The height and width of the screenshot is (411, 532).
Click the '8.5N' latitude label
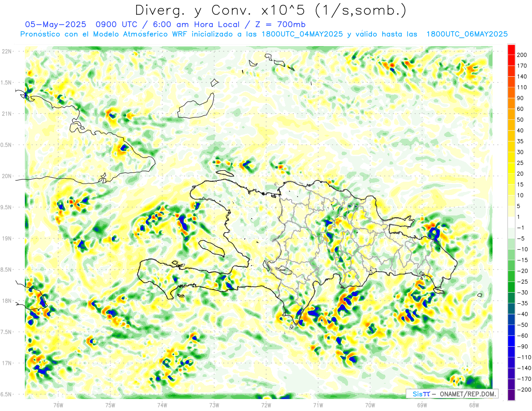7,270
